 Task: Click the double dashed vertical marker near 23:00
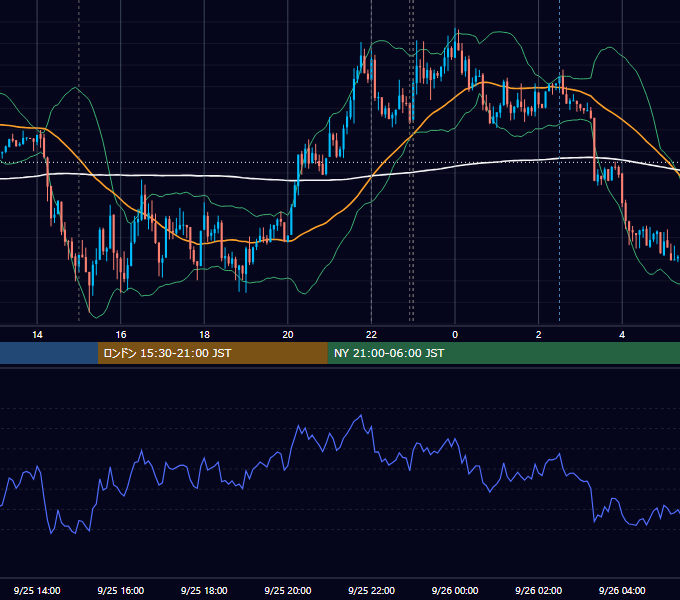point(412,160)
